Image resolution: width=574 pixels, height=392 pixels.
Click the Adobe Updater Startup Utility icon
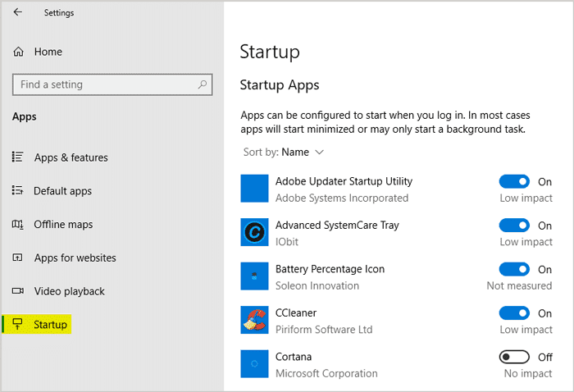pyautogui.click(x=254, y=189)
